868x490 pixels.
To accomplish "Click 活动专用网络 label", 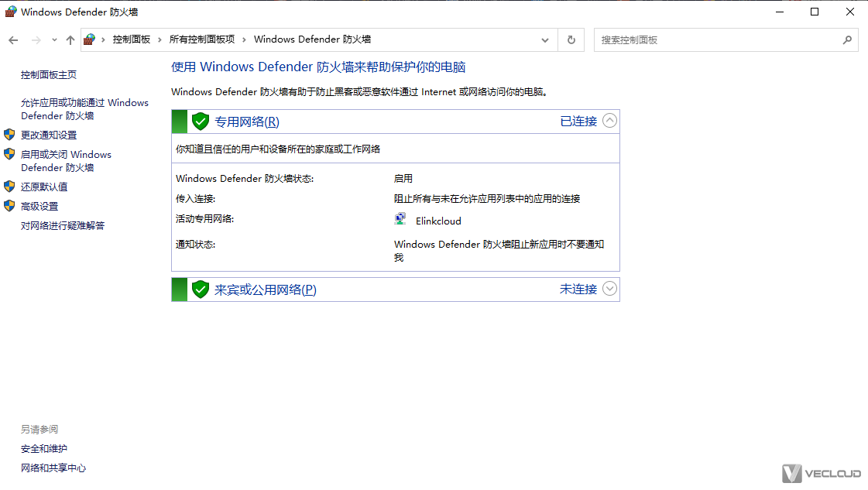I will click(x=205, y=219).
